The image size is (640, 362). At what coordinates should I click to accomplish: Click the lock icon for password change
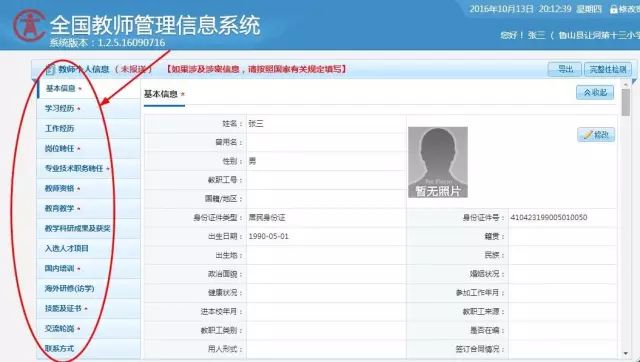pos(613,9)
